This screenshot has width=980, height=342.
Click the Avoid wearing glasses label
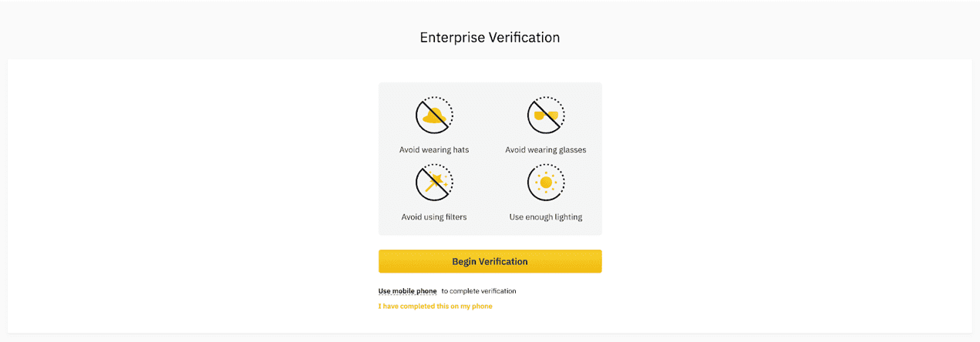pyautogui.click(x=546, y=149)
